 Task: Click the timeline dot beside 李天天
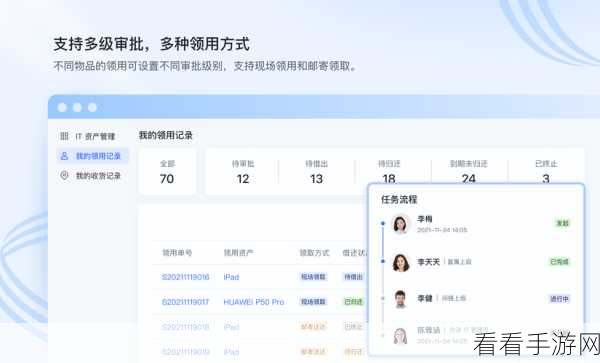pos(383,262)
